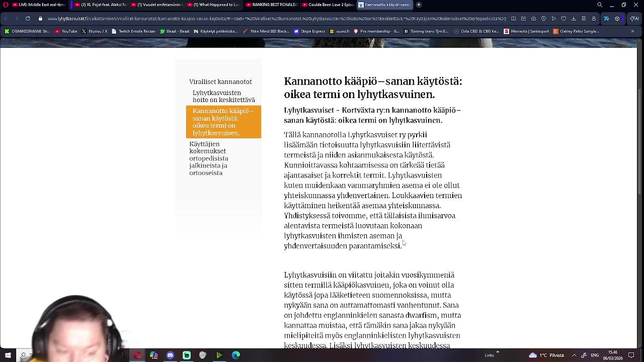Search open tabs magnifier icon
This screenshot has height=362, width=644.
(600, 5)
